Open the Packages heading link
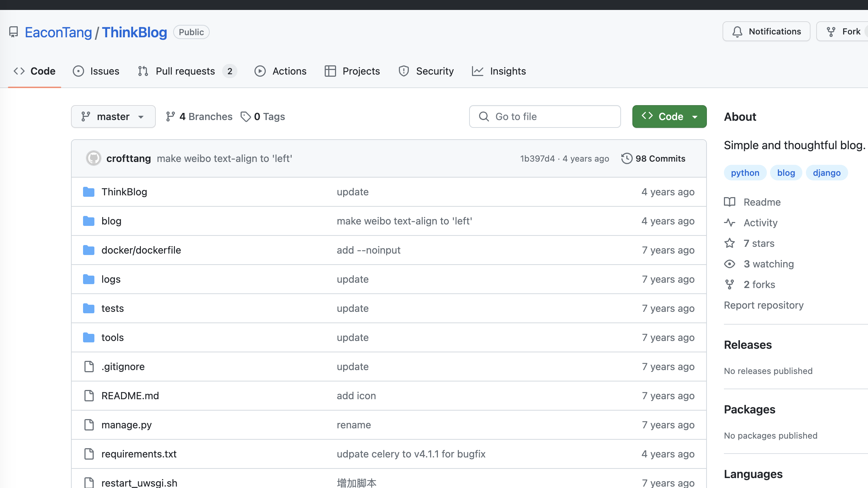Image resolution: width=868 pixels, height=488 pixels. (749, 410)
